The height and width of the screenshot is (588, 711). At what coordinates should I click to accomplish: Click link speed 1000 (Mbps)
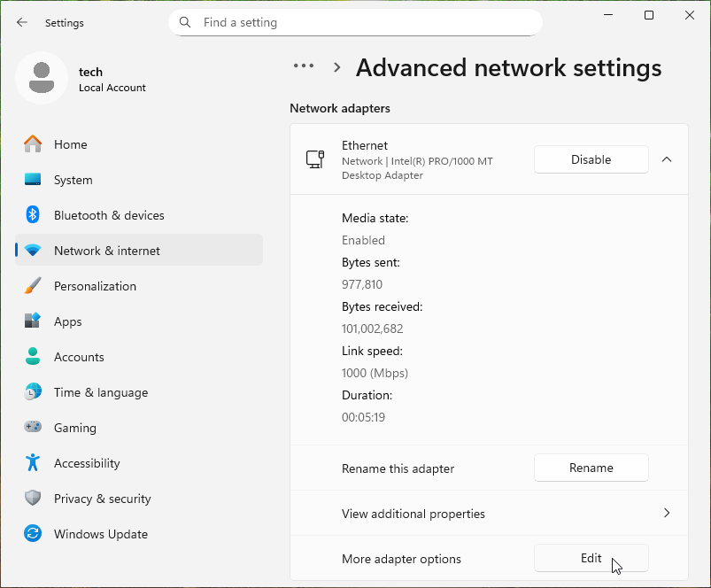click(x=375, y=373)
